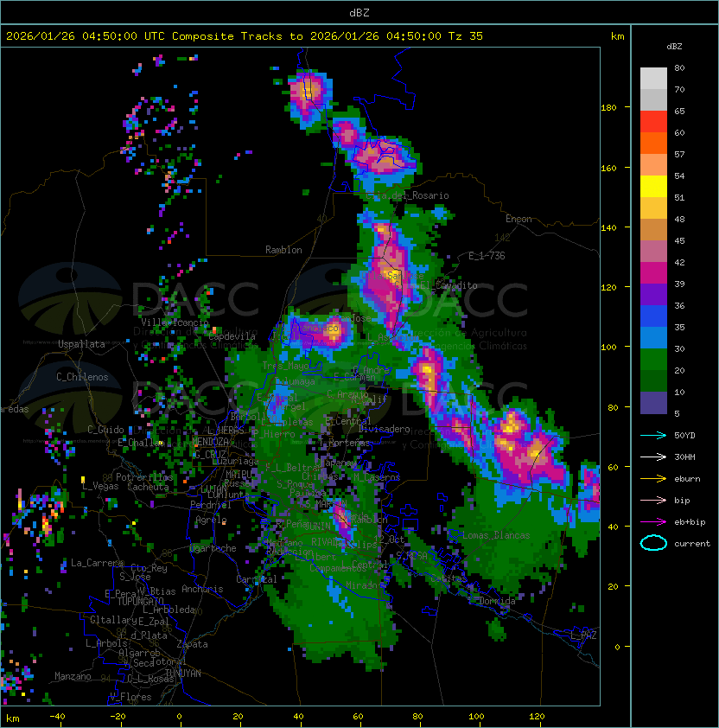Click the 'dBZ' heading above the color scale
The height and width of the screenshot is (728, 719).
(674, 47)
